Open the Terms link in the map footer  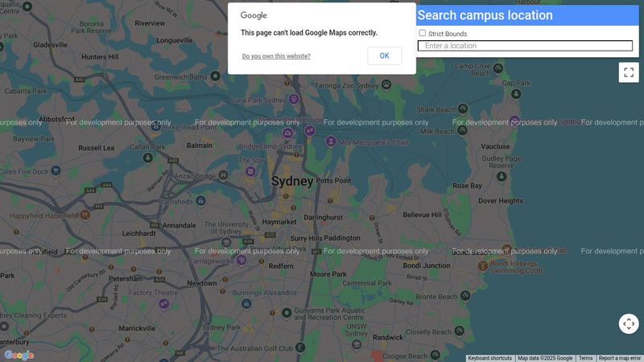tap(585, 358)
